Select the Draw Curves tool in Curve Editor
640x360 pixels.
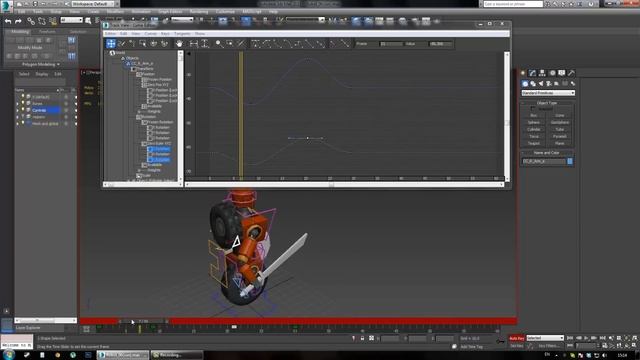coord(122,44)
